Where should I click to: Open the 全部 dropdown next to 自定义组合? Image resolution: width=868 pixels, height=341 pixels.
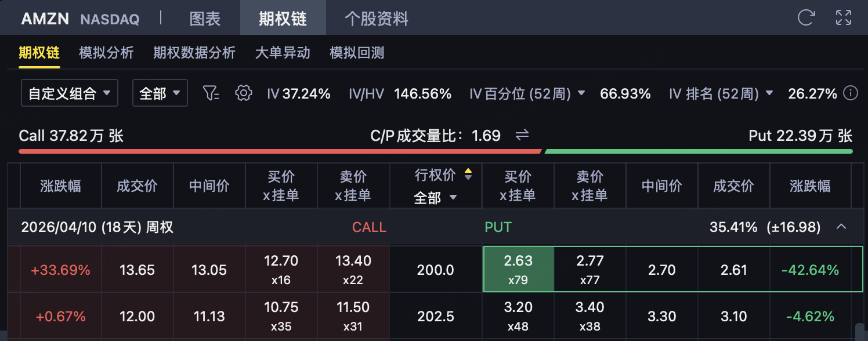click(160, 93)
